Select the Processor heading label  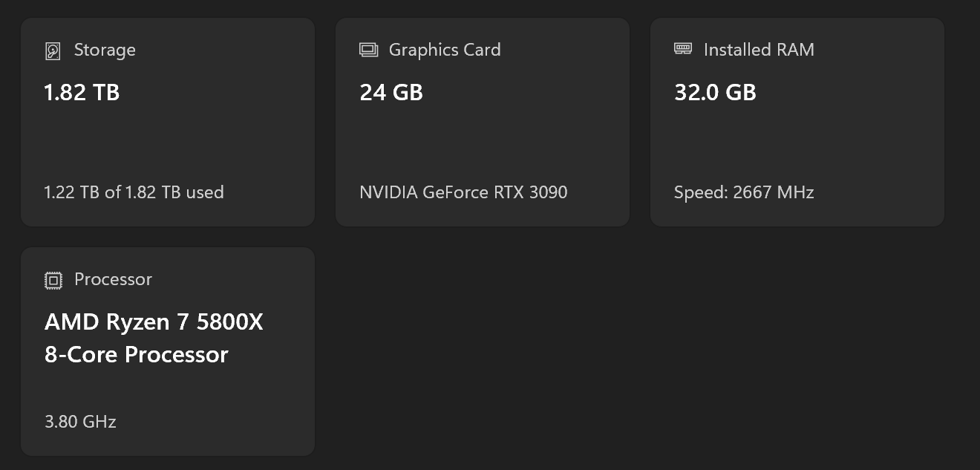click(113, 279)
